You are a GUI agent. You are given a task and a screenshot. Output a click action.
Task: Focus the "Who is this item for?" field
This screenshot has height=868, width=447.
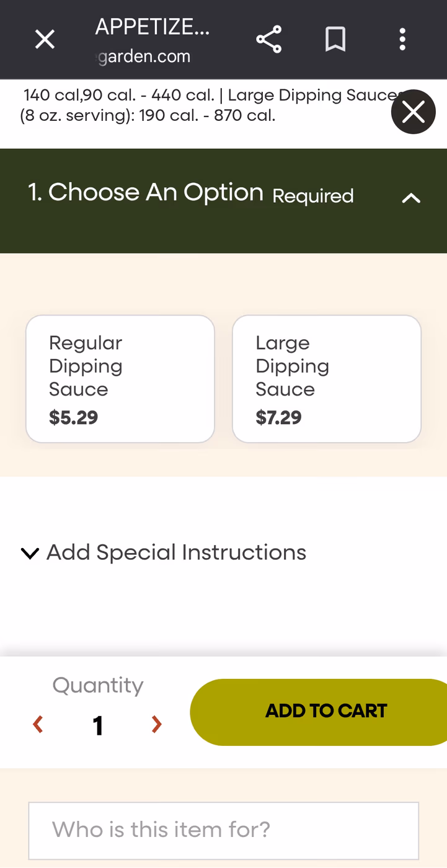(x=224, y=830)
